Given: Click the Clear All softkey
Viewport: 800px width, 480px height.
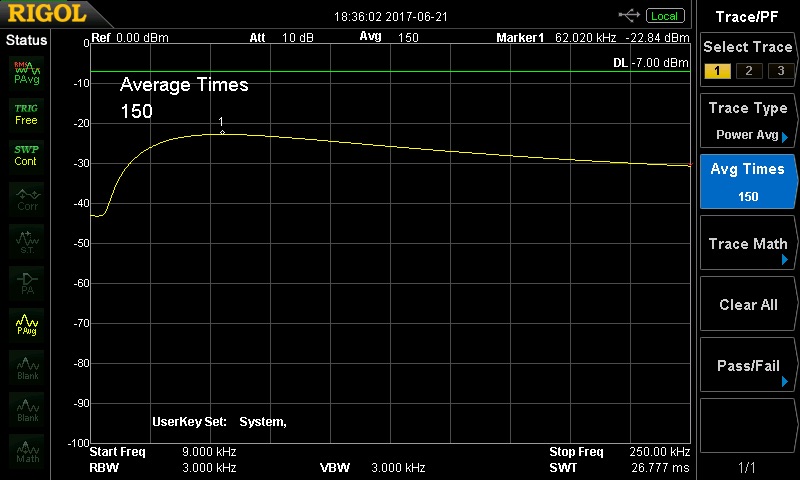Looking at the screenshot, I should (x=747, y=305).
